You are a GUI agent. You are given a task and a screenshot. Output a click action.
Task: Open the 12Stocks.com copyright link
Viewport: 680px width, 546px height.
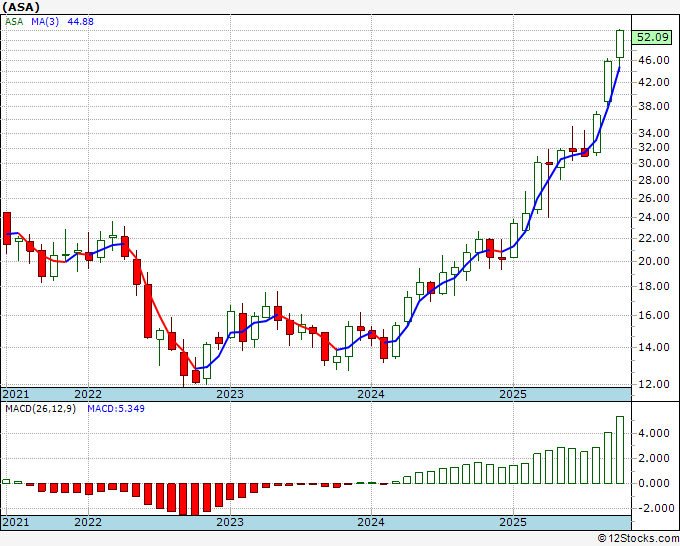point(638,539)
